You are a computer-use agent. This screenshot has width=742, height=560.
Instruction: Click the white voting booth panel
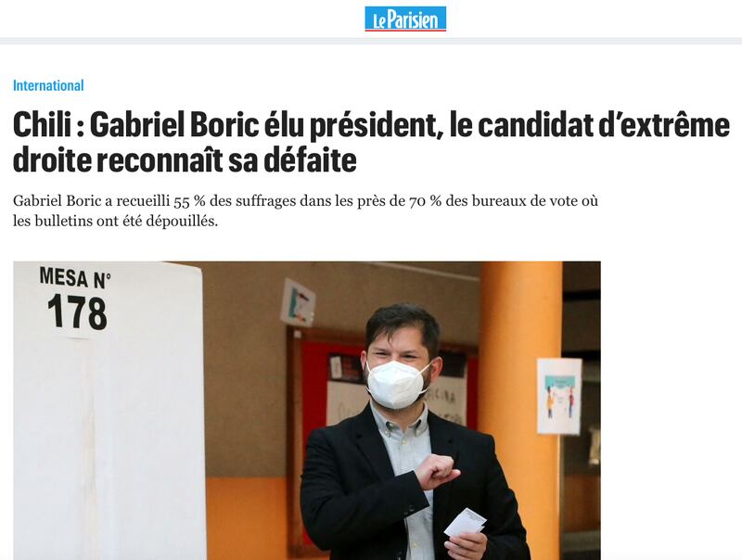109,411
